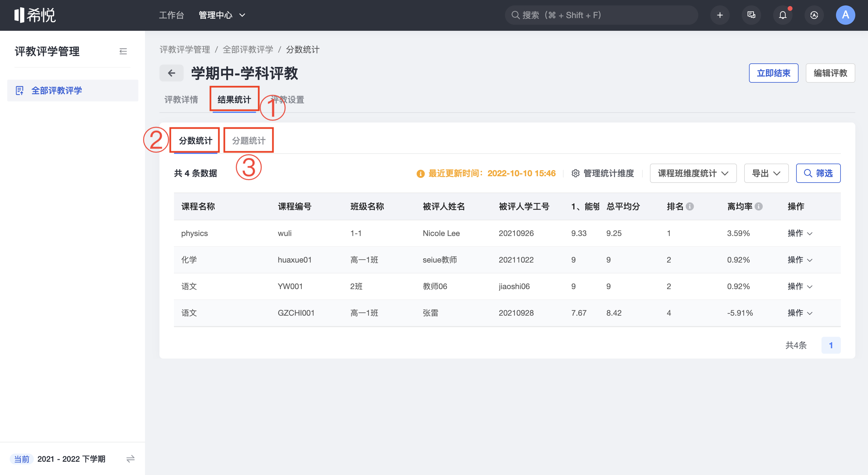Click the 立即结束 button
The height and width of the screenshot is (475, 868).
pos(773,73)
